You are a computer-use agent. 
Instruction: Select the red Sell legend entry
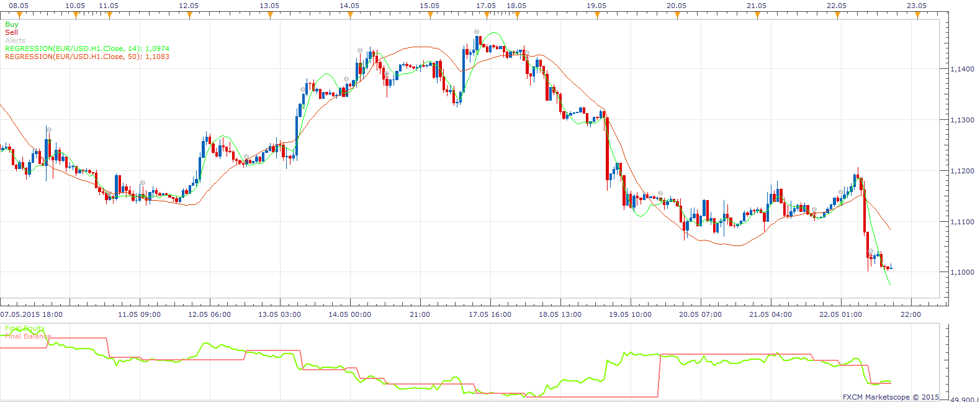[x=11, y=32]
